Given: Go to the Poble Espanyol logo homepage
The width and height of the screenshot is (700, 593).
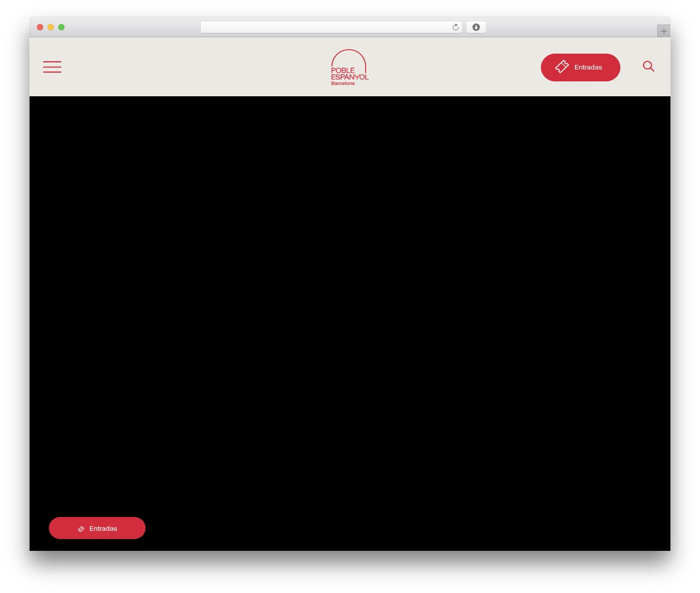Looking at the screenshot, I should tap(349, 67).
